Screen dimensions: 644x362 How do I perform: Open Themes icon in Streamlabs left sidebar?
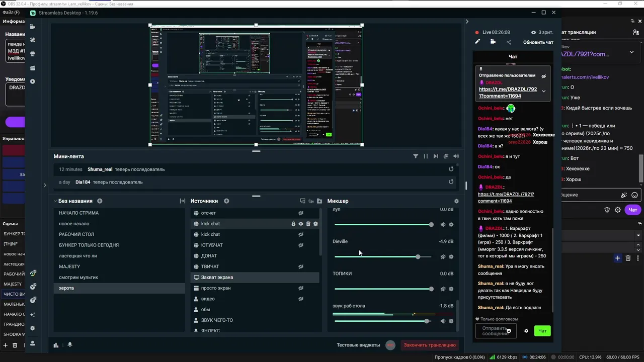coord(33,40)
